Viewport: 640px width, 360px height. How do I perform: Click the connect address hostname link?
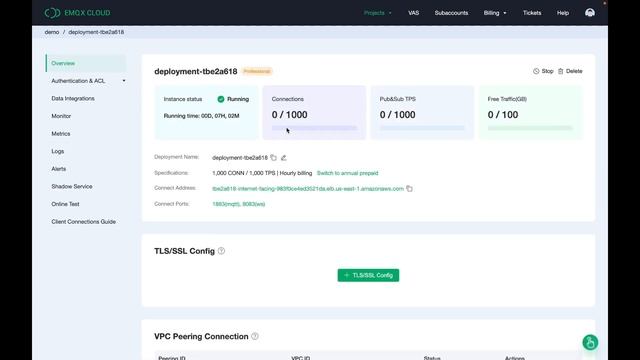coord(308,189)
